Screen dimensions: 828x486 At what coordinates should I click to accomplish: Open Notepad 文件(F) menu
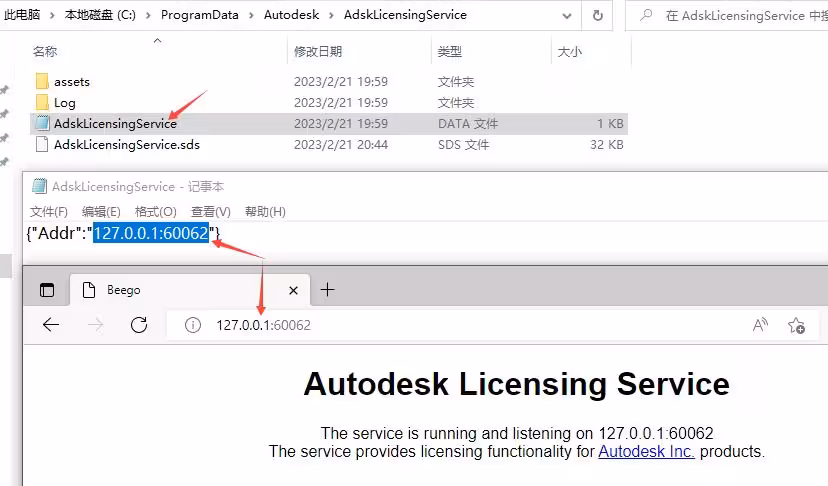point(49,212)
